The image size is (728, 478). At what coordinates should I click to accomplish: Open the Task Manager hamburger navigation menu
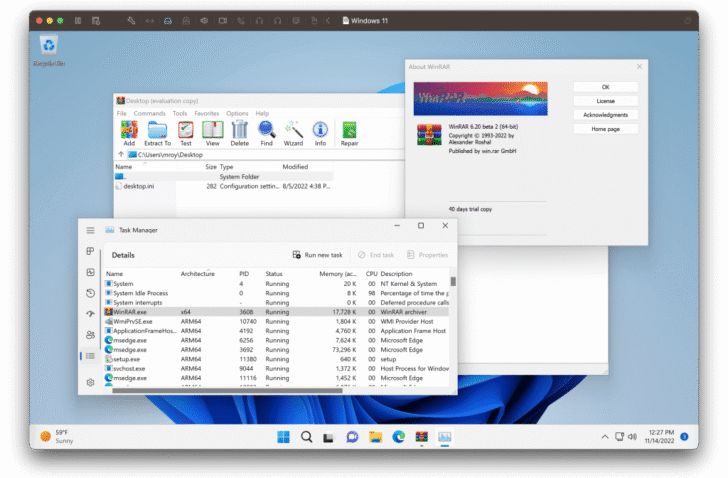tap(91, 230)
